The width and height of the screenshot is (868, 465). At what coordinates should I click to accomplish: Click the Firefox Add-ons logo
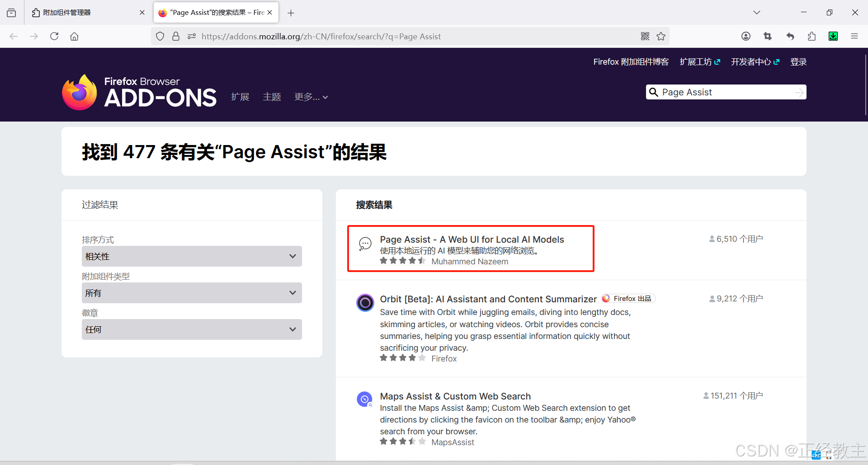tap(139, 92)
